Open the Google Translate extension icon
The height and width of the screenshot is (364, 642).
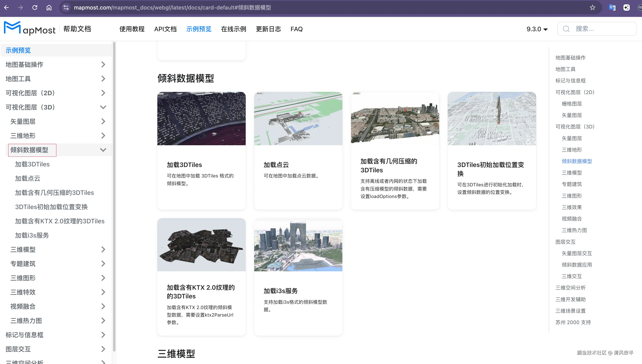point(612,8)
